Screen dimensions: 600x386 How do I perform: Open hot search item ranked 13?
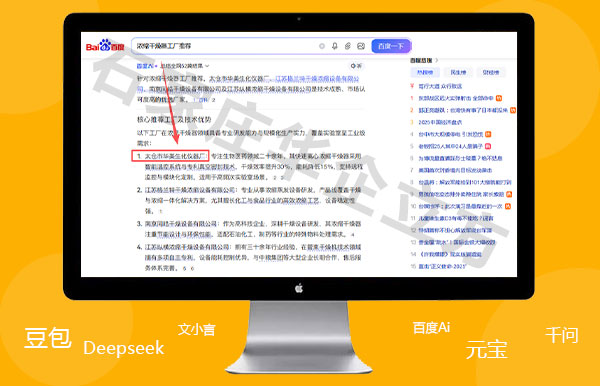(x=457, y=242)
